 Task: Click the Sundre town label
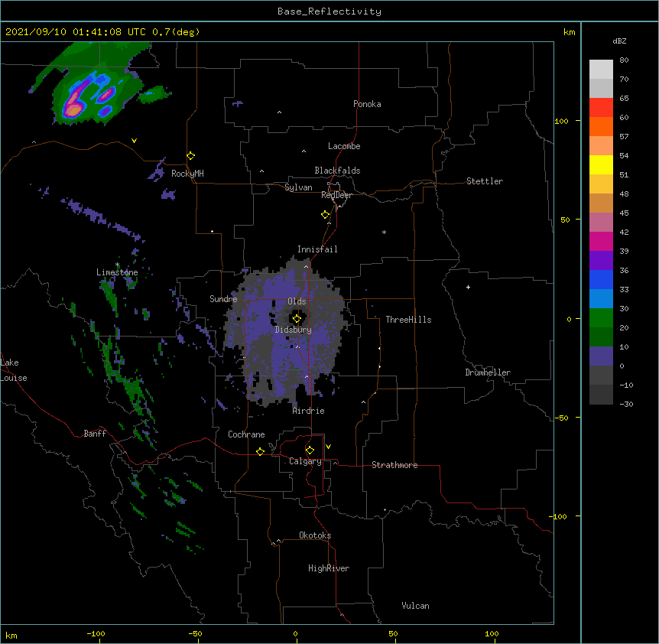point(223,299)
